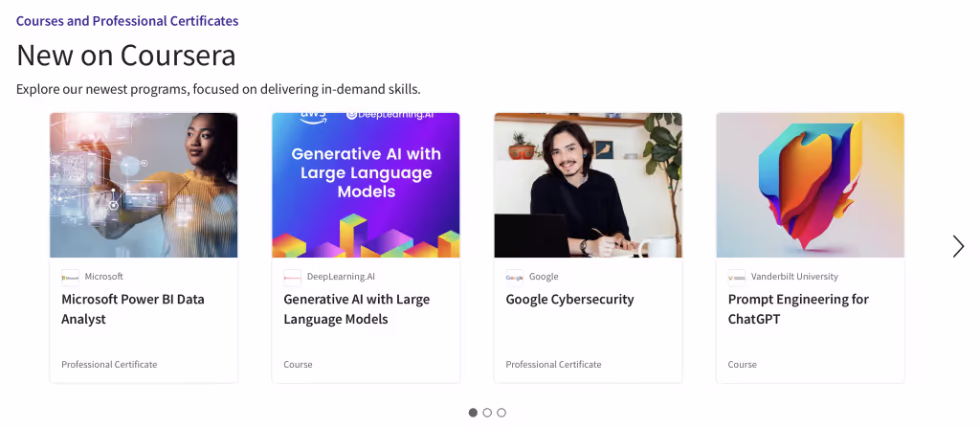Select the second carousel page dot
Viewport: 980px width, 428px height.
point(487,413)
